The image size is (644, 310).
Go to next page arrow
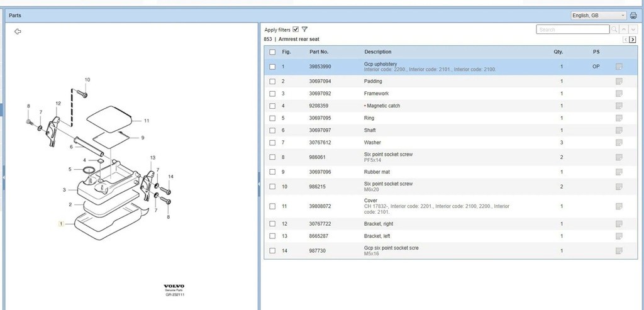click(632, 40)
